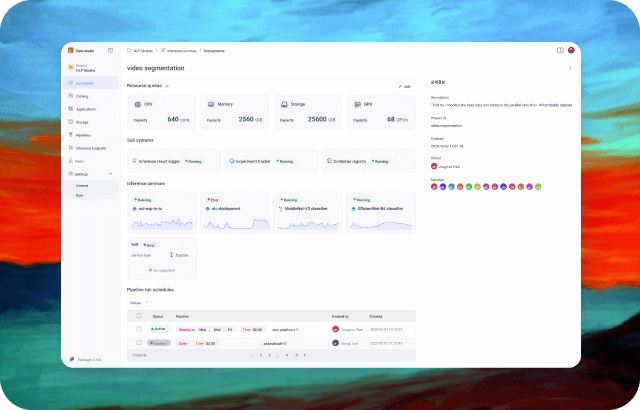The image size is (640, 410).
Task: Open the Storage page in the sidebar
Action: (82, 121)
